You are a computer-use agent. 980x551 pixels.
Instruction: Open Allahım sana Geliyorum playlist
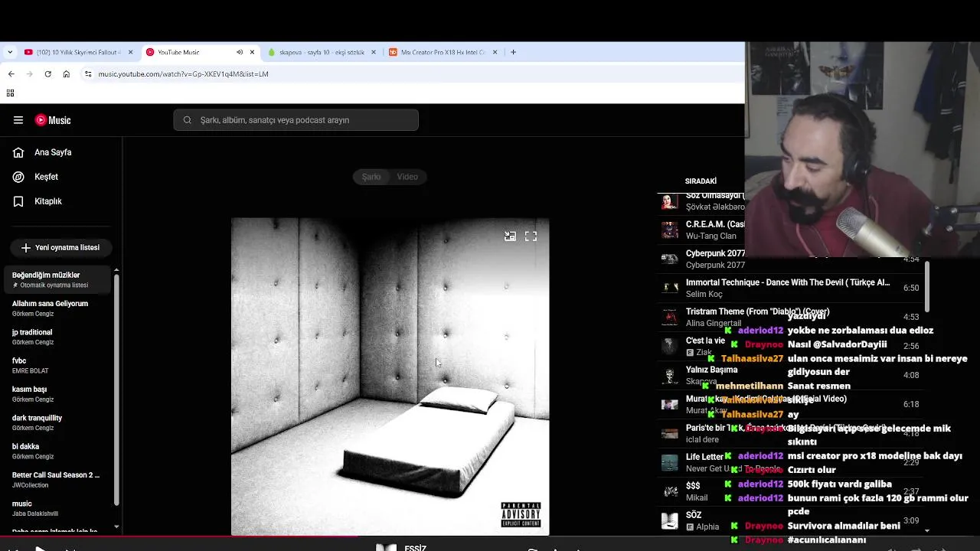click(x=57, y=308)
